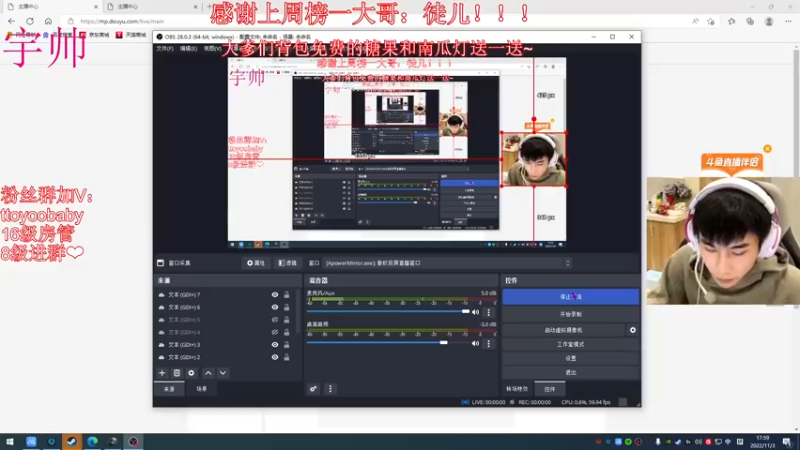
Task: Toggle lock on 文本 (GDI+) 6 source
Action: point(287,307)
